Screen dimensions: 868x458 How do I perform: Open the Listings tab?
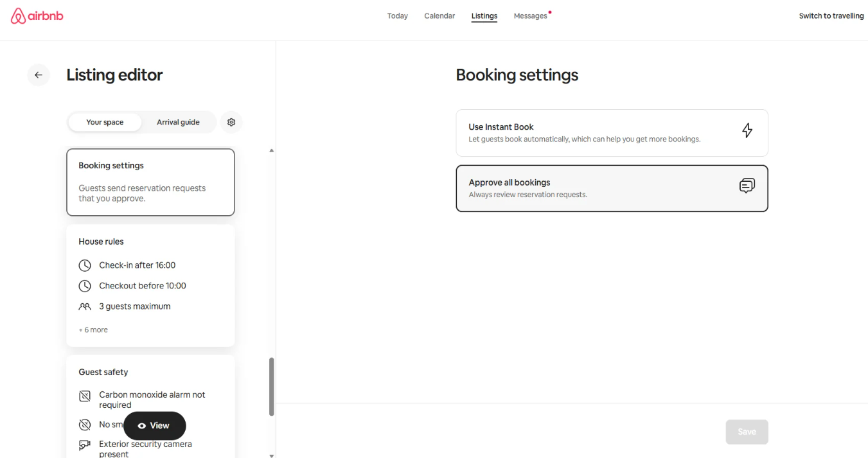click(484, 16)
